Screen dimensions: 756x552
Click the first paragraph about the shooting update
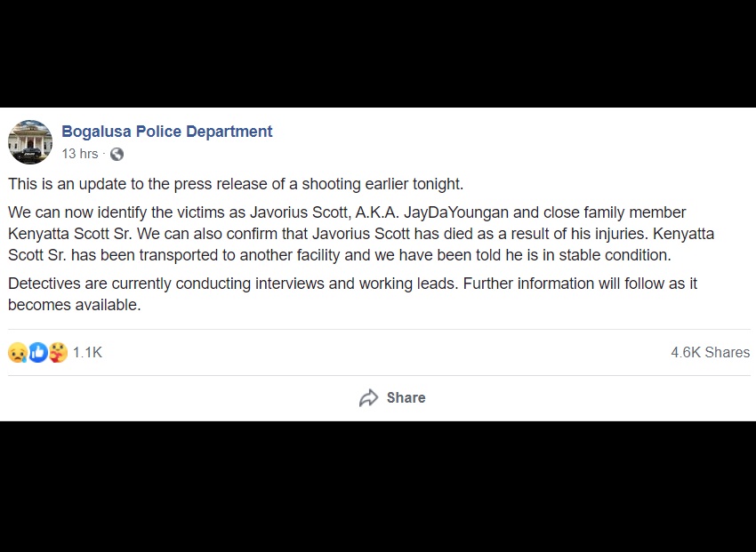(236, 184)
